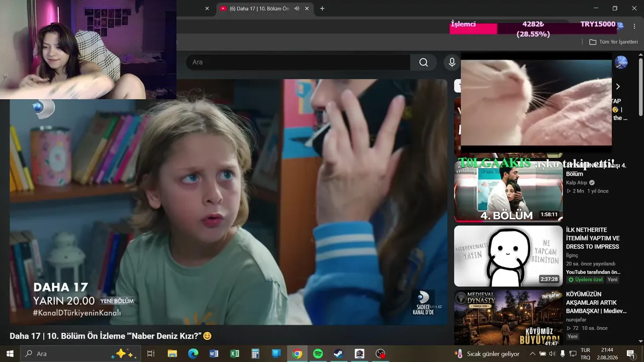Open the TUR TRQ keyboard language switcher
The height and width of the screenshot is (362, 644).
(x=585, y=353)
